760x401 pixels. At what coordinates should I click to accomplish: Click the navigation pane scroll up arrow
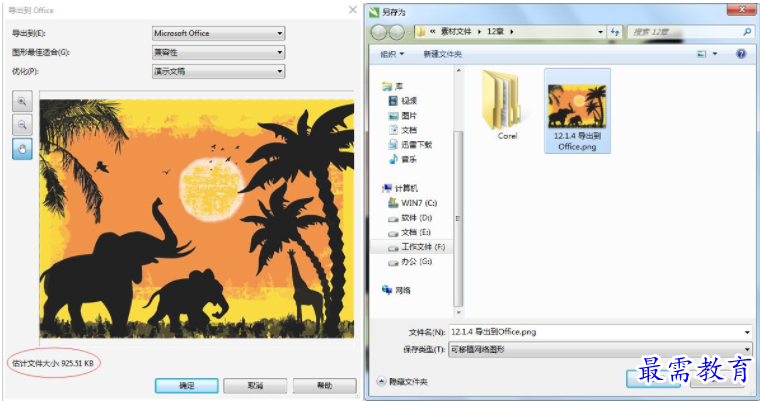458,71
